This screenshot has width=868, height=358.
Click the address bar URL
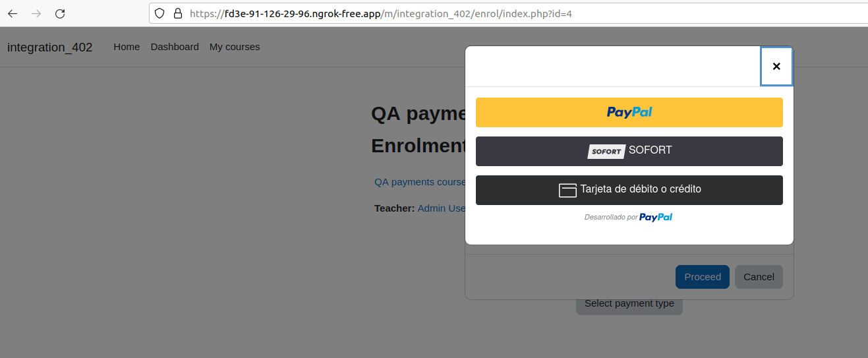pyautogui.click(x=380, y=13)
